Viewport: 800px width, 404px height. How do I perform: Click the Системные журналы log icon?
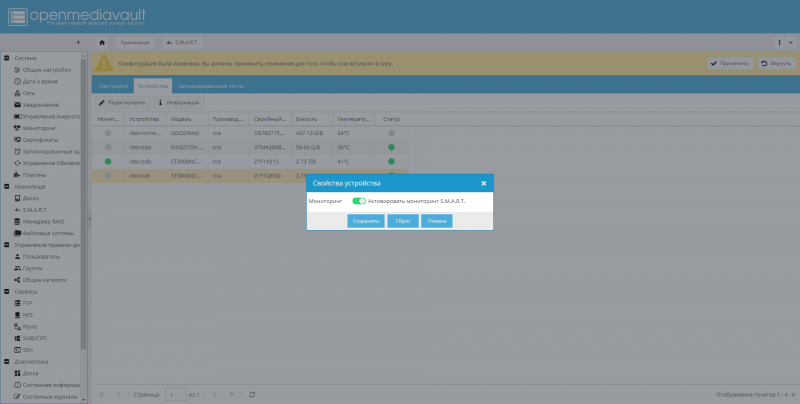[17, 397]
